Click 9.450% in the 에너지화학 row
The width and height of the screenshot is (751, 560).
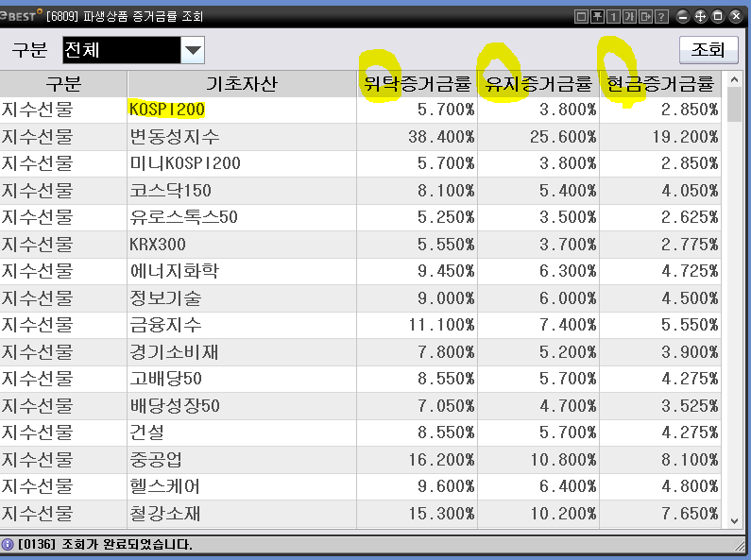(x=446, y=271)
